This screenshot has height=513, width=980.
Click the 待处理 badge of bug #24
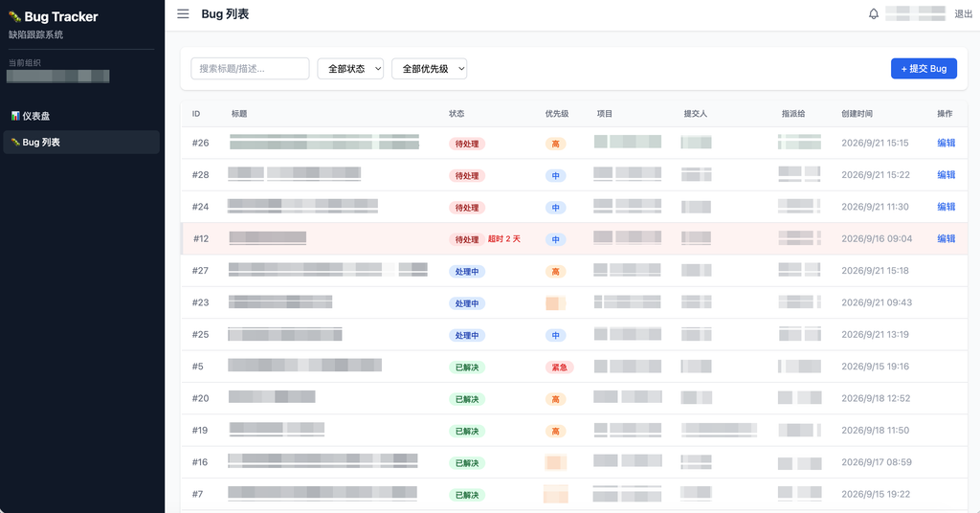(467, 208)
